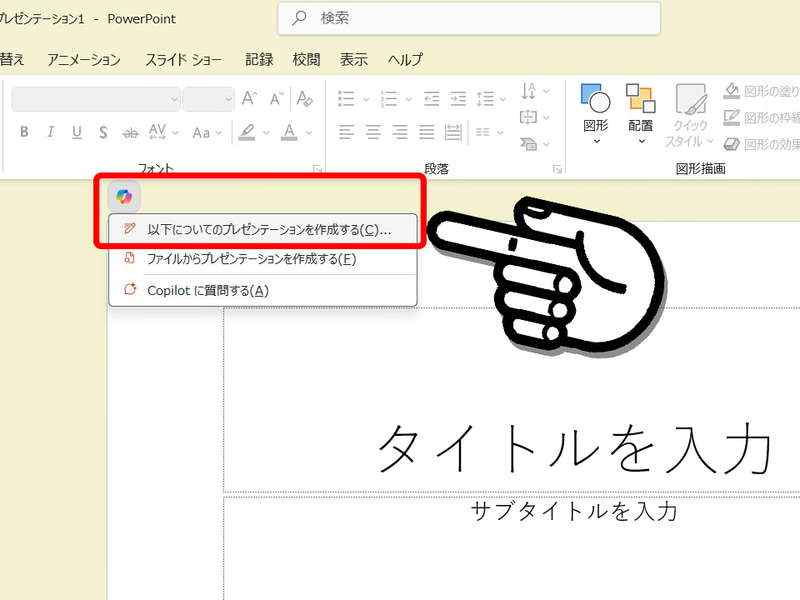
Task: Click the 検索 search box
Action: click(x=468, y=19)
